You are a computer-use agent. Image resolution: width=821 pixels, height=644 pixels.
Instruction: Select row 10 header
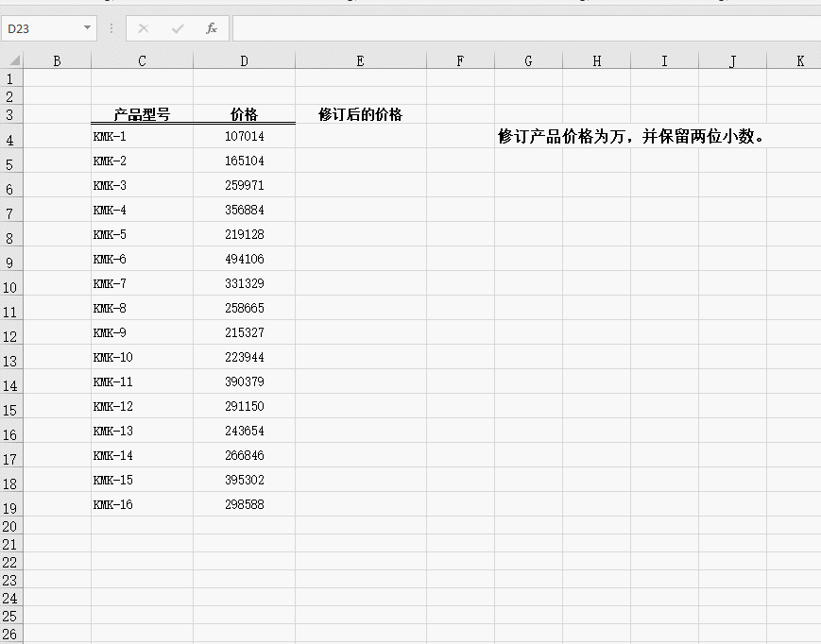(11, 283)
